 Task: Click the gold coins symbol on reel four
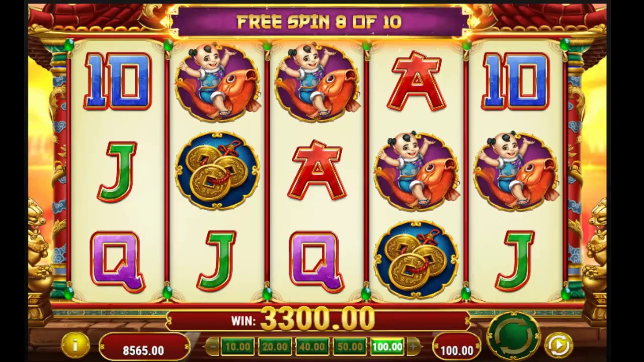tap(416, 259)
